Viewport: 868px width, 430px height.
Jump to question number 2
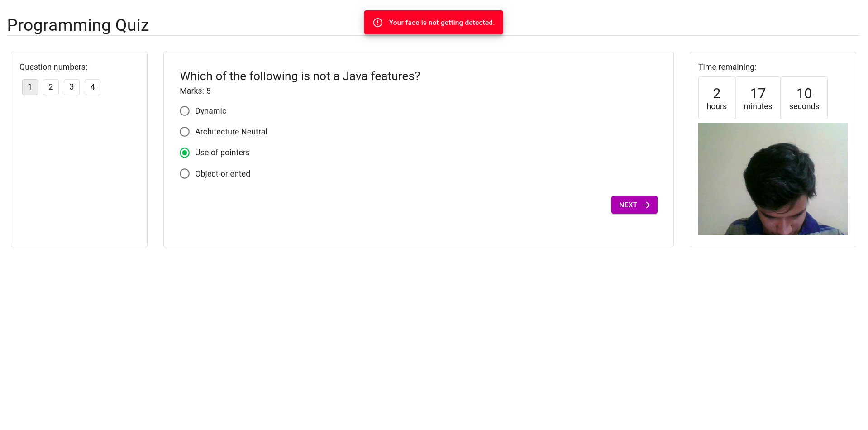pos(51,87)
